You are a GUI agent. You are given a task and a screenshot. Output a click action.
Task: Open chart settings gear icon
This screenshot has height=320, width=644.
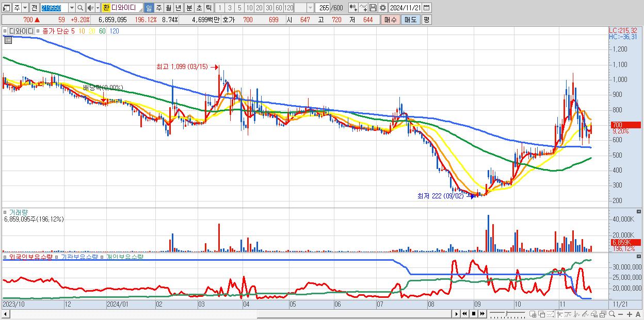pos(383,8)
